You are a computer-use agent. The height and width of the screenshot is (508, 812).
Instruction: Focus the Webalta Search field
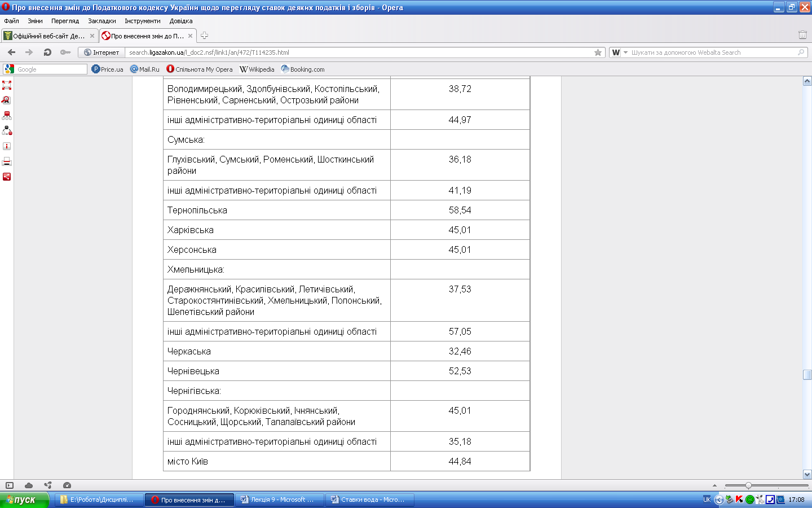[x=713, y=52]
